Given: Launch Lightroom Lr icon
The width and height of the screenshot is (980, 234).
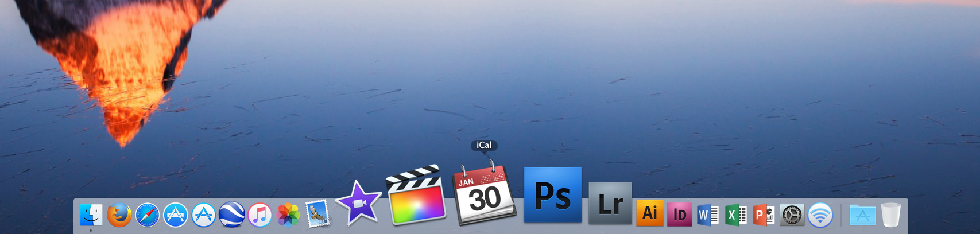Looking at the screenshot, I should click(610, 203).
